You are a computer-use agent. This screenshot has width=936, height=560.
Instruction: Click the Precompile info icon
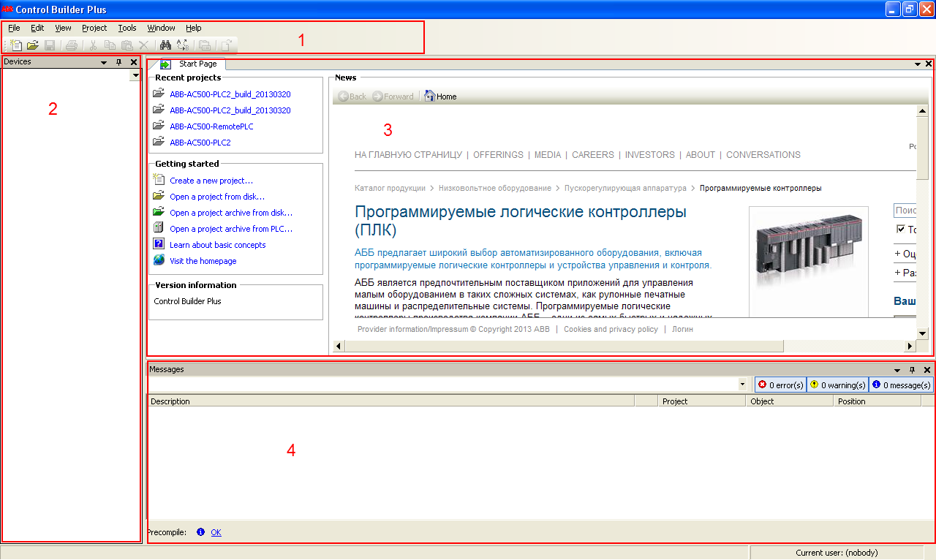point(200,532)
